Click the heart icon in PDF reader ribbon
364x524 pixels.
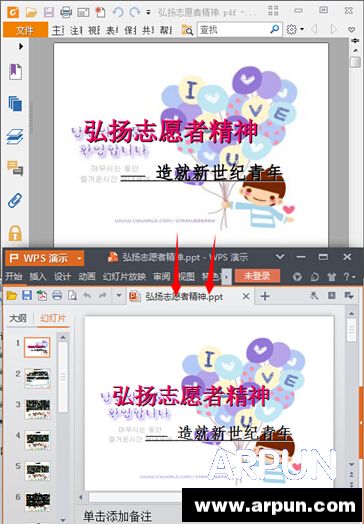click(x=351, y=30)
